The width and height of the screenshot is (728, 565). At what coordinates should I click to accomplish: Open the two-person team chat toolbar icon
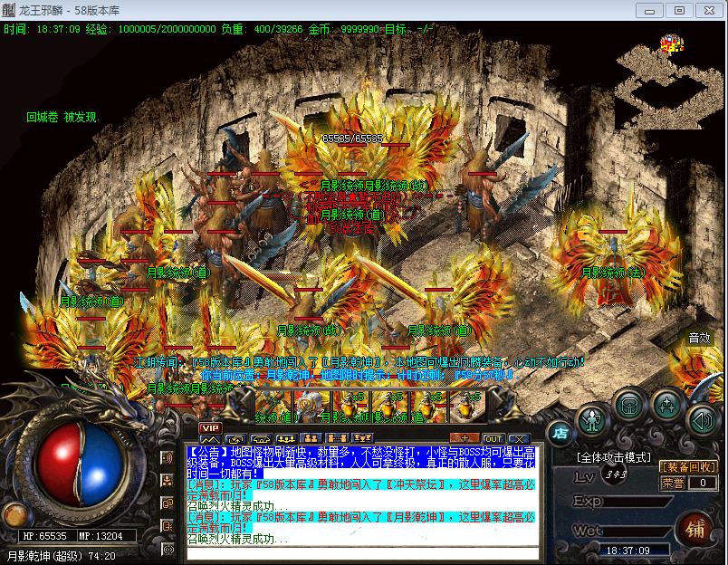tap(311, 439)
